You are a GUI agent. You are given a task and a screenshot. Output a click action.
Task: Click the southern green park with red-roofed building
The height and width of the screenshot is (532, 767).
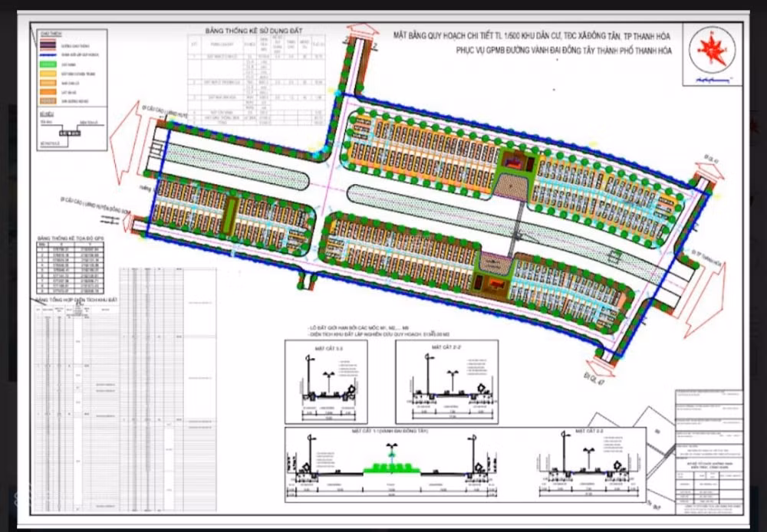pyautogui.click(x=492, y=285)
